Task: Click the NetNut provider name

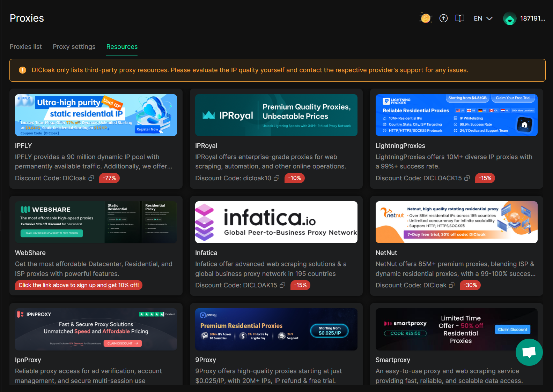Action: point(386,253)
